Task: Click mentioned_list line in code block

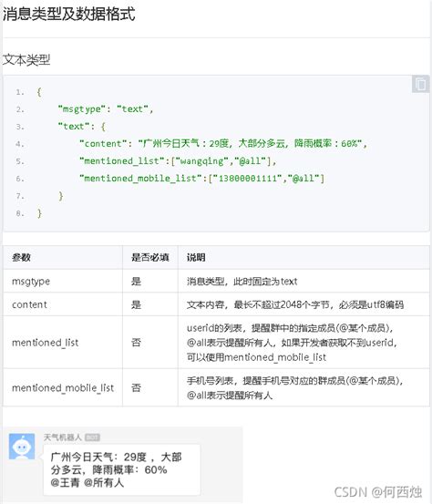Action: coord(178,160)
